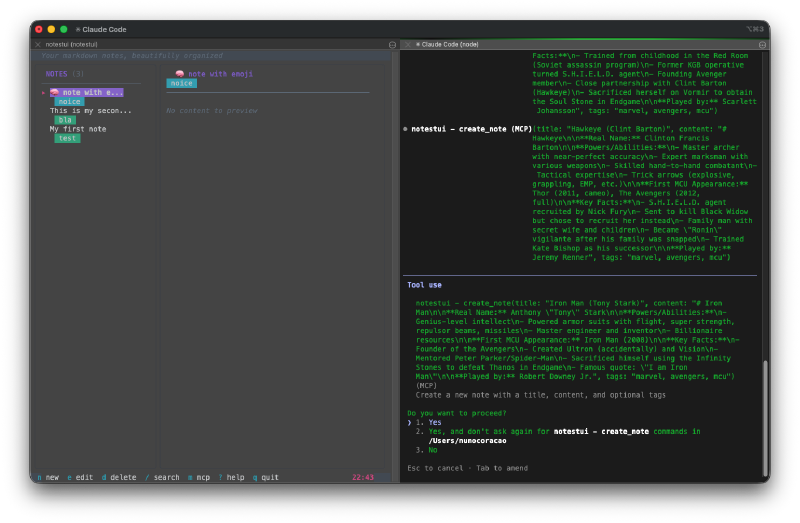The image size is (800, 523).
Task: Click the 'Your markdown notes, beautifully organized' banner
Action: click(x=132, y=56)
